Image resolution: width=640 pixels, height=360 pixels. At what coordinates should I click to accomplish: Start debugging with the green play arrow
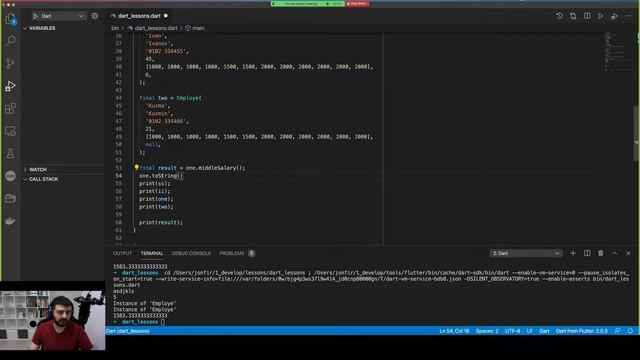(36, 16)
